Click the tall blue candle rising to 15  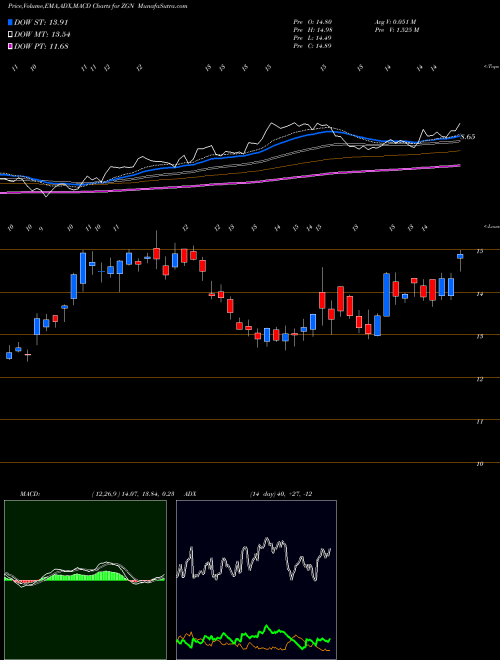point(83,268)
